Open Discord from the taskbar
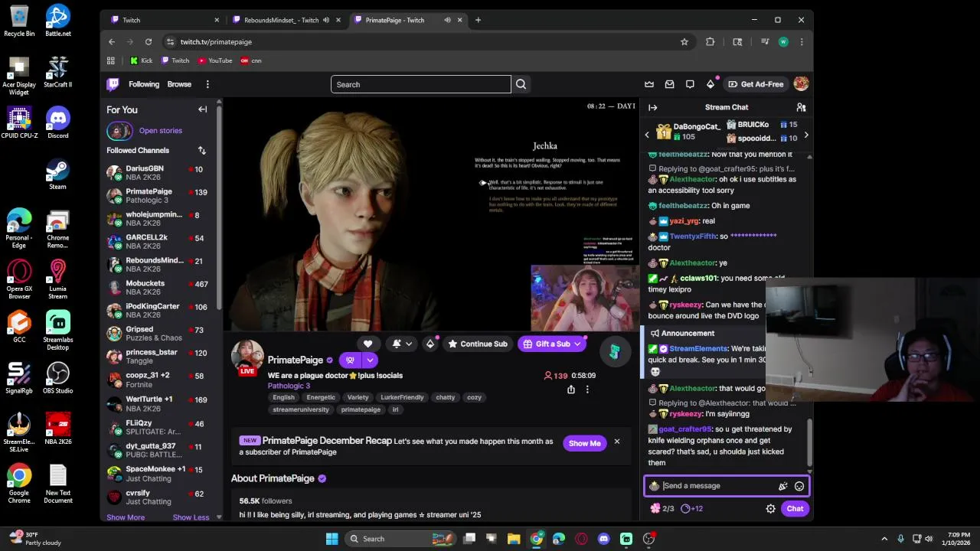Viewport: 980px width, 551px height. click(x=603, y=539)
